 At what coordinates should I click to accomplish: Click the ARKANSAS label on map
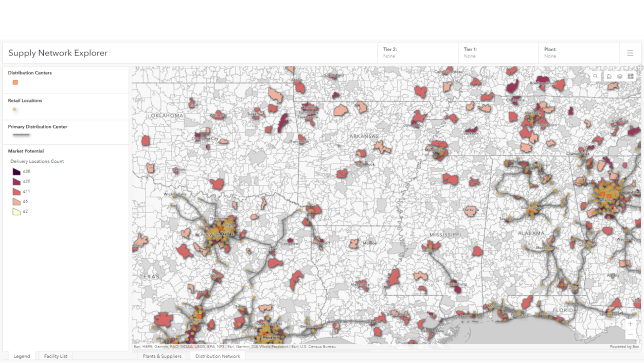click(364, 136)
